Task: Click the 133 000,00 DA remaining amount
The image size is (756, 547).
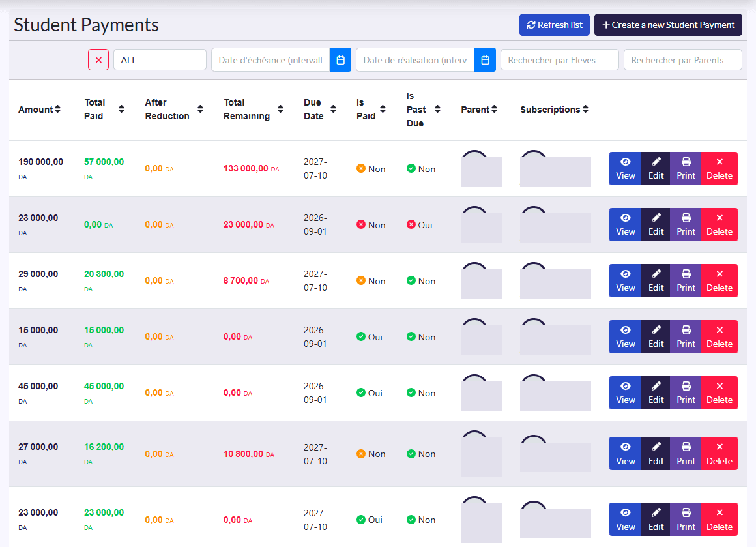Action: 251,168
